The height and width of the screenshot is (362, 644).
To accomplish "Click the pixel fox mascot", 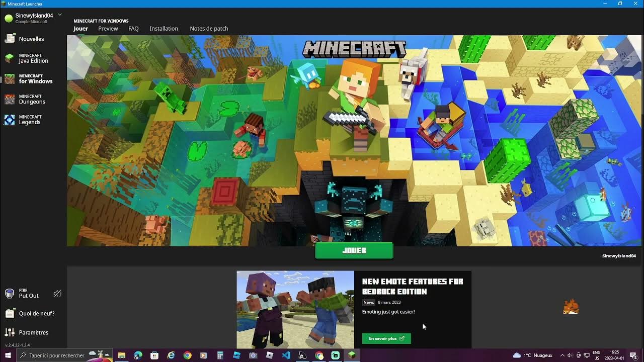I will pos(571,307).
